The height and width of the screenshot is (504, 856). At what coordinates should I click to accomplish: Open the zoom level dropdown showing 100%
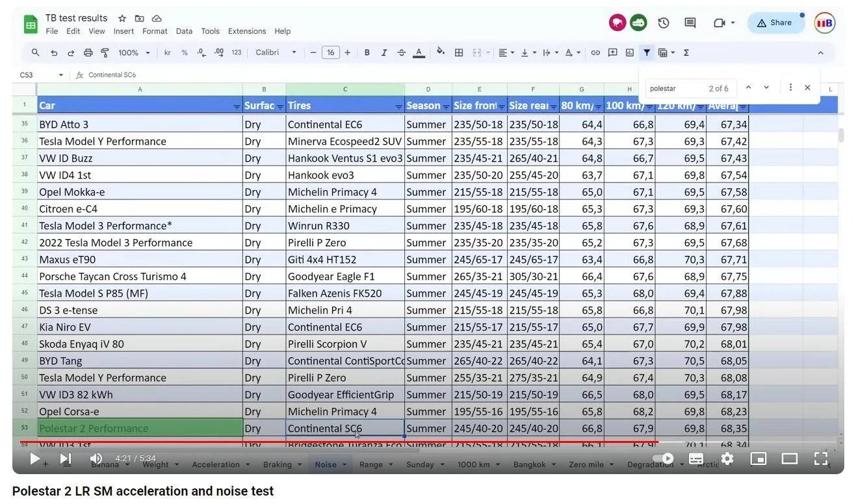(x=134, y=53)
